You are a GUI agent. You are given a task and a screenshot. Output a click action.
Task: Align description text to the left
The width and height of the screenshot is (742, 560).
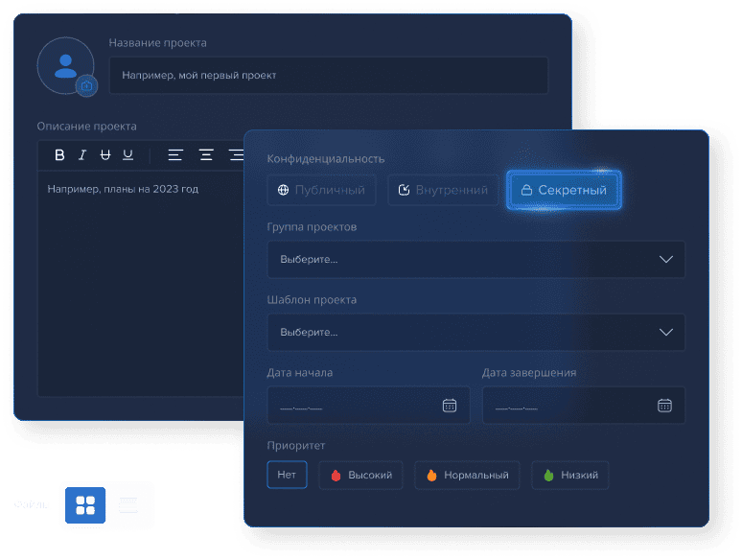coord(174,155)
